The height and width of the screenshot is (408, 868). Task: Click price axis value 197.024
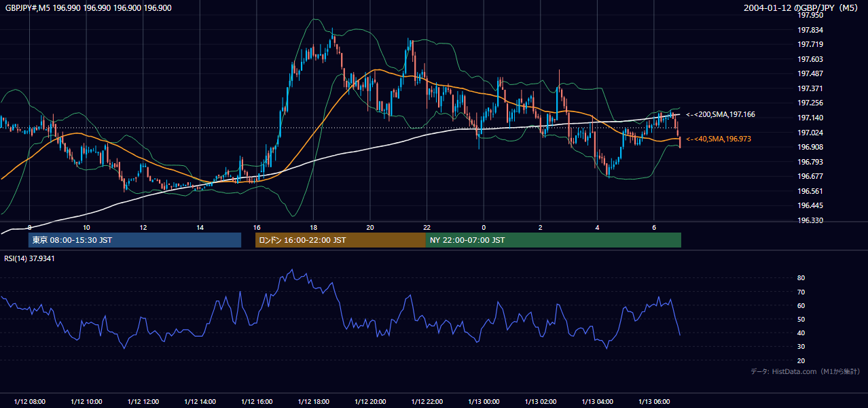(811, 133)
